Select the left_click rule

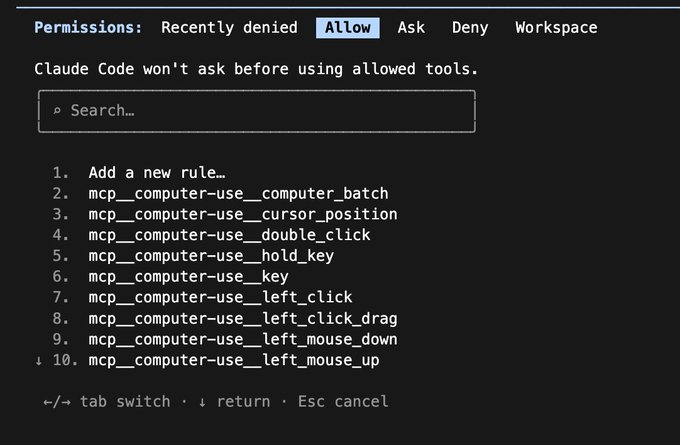tap(220, 298)
